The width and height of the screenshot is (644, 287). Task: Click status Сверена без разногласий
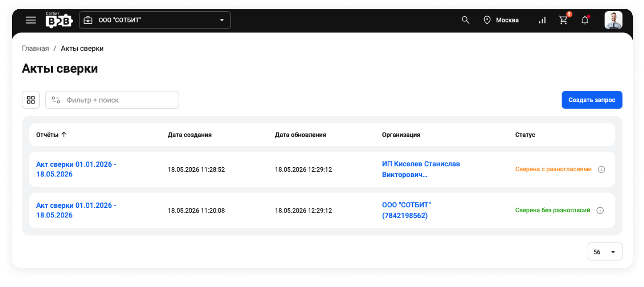tap(553, 210)
